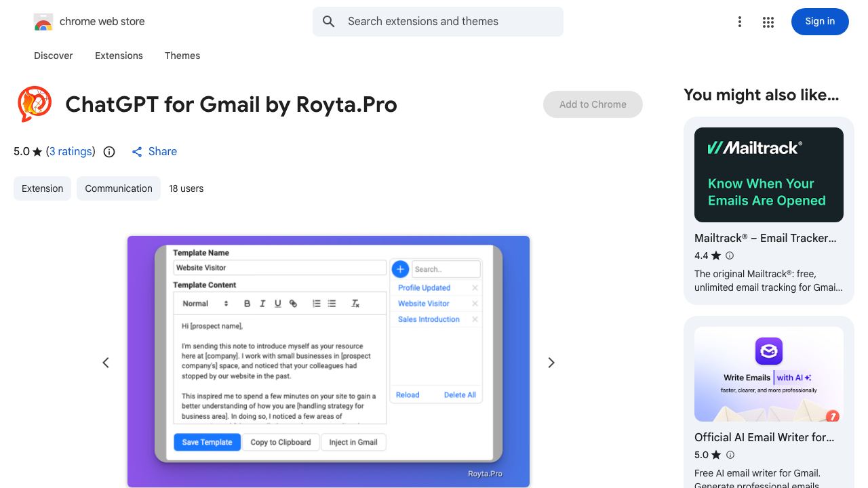Image resolution: width=868 pixels, height=488 pixels.
Task: Open the Discover tab
Action: (54, 56)
